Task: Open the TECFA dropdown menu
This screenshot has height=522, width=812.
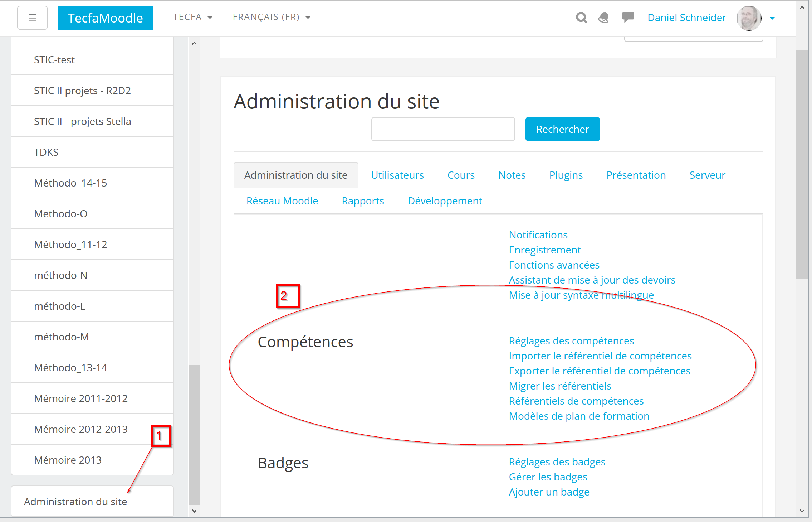Action: [x=193, y=17]
